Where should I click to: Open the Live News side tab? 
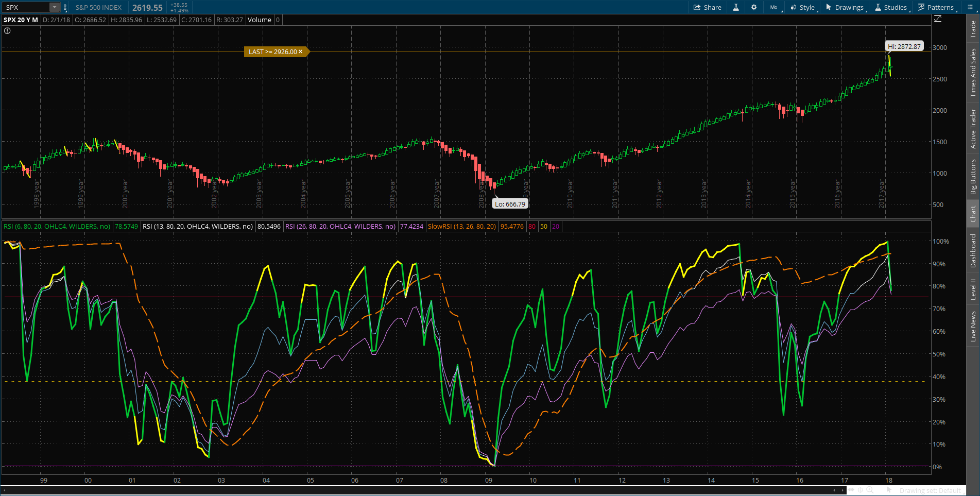click(x=973, y=326)
